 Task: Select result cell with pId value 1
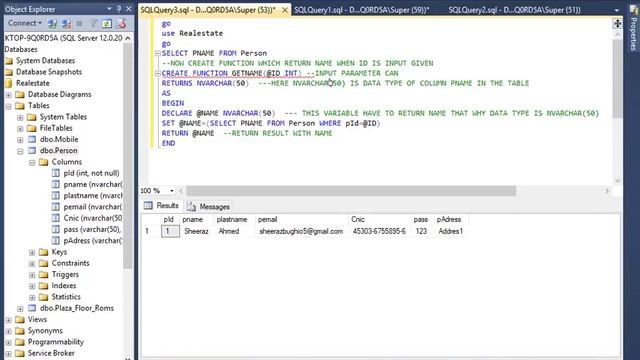click(170, 231)
